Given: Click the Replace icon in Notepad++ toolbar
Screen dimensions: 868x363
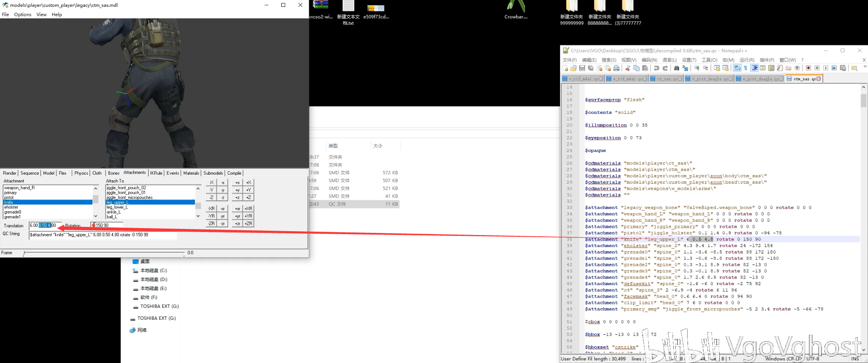Looking at the screenshot, I should [685, 68].
